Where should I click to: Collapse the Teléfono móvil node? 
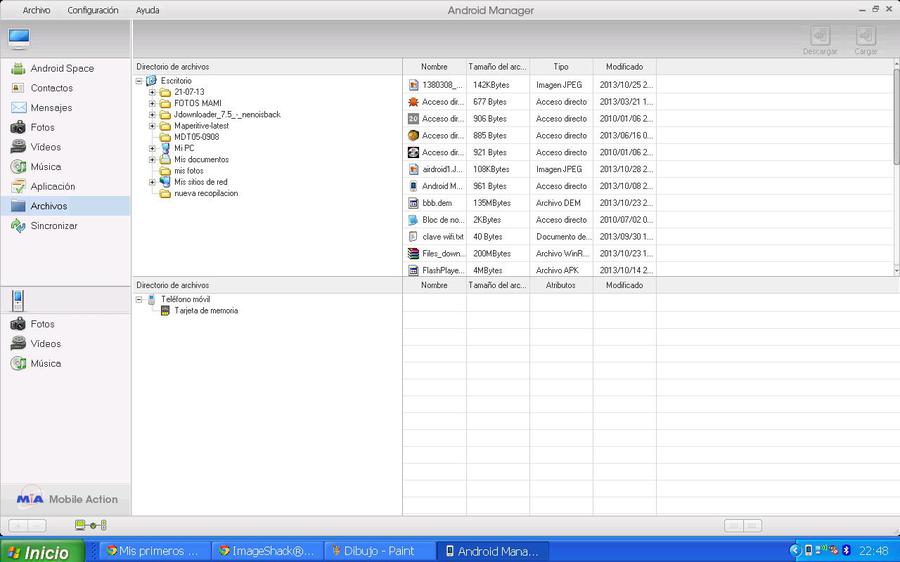click(x=139, y=299)
